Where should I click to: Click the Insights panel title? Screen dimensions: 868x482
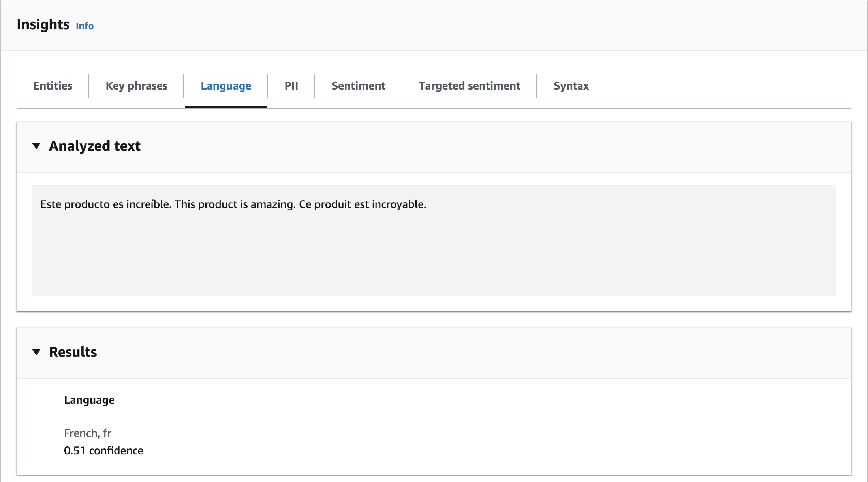point(43,24)
